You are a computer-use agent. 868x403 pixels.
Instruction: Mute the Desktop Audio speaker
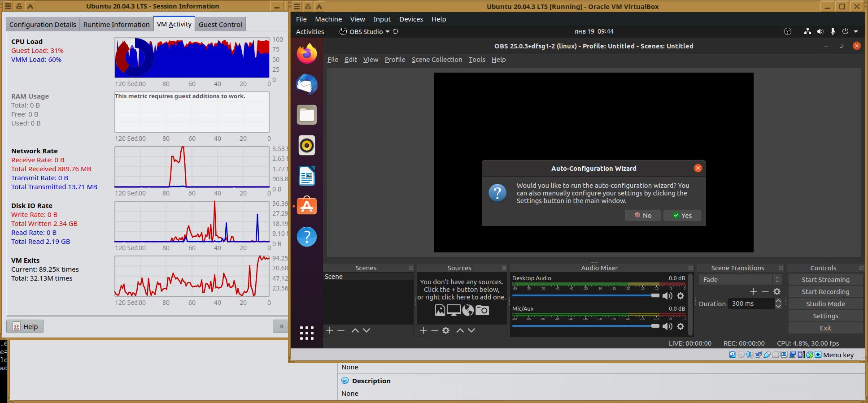click(667, 296)
